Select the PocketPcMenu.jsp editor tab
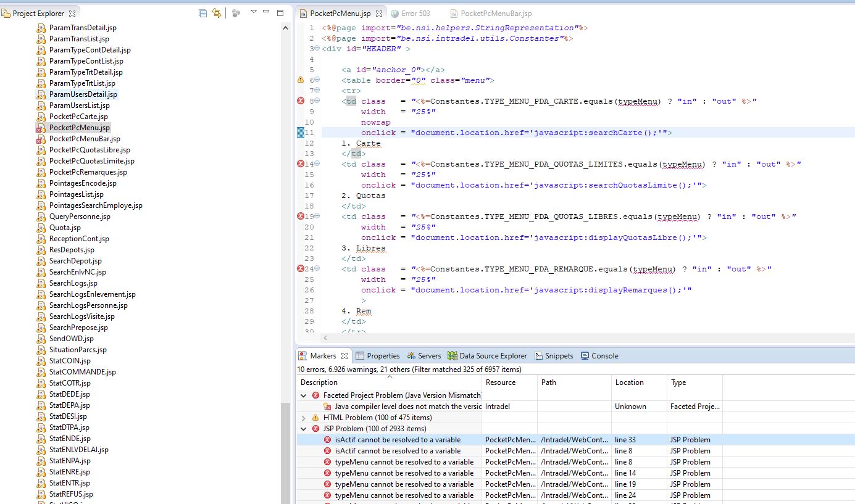This screenshot has height=504, width=855. 340,13
